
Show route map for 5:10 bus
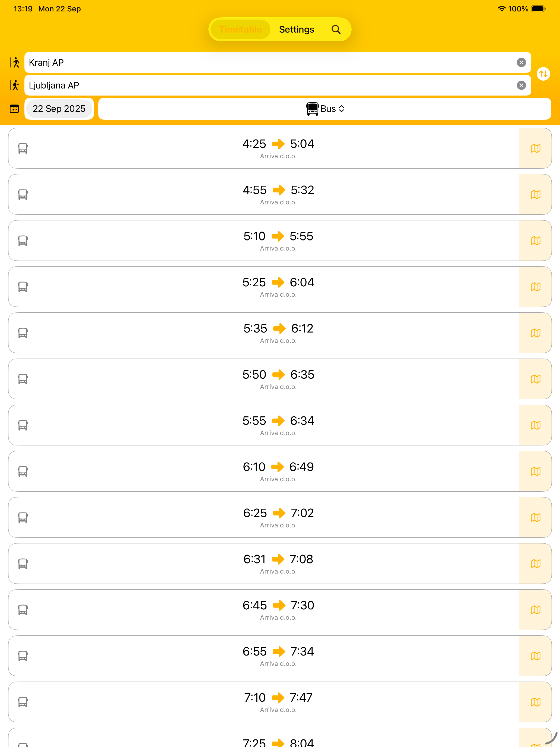tap(535, 241)
